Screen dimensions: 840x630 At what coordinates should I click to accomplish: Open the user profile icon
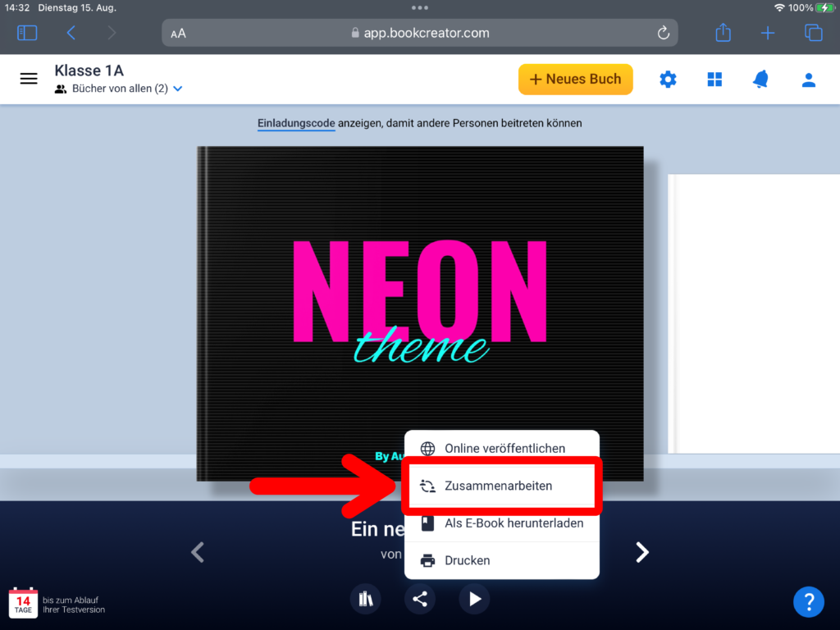click(x=808, y=80)
